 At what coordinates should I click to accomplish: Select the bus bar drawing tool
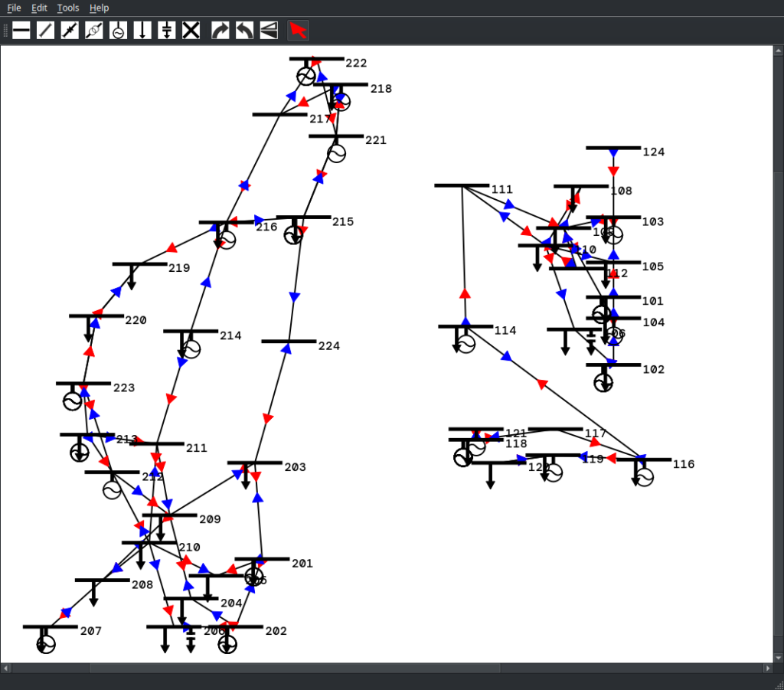coord(21,31)
